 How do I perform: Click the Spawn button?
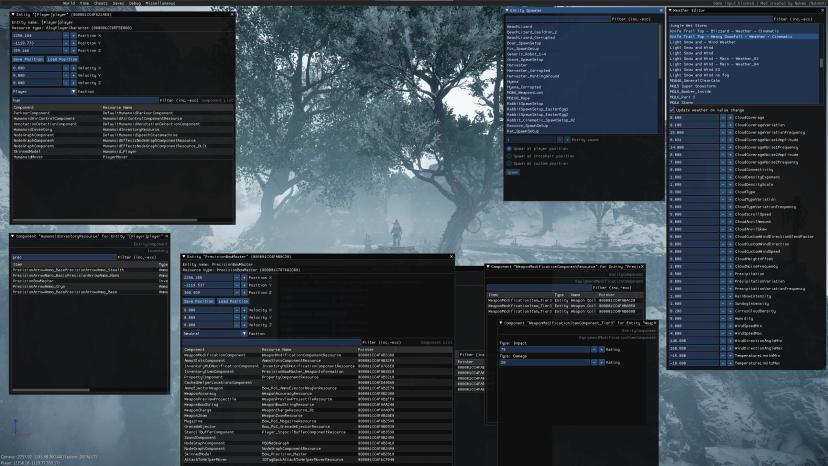(512, 172)
